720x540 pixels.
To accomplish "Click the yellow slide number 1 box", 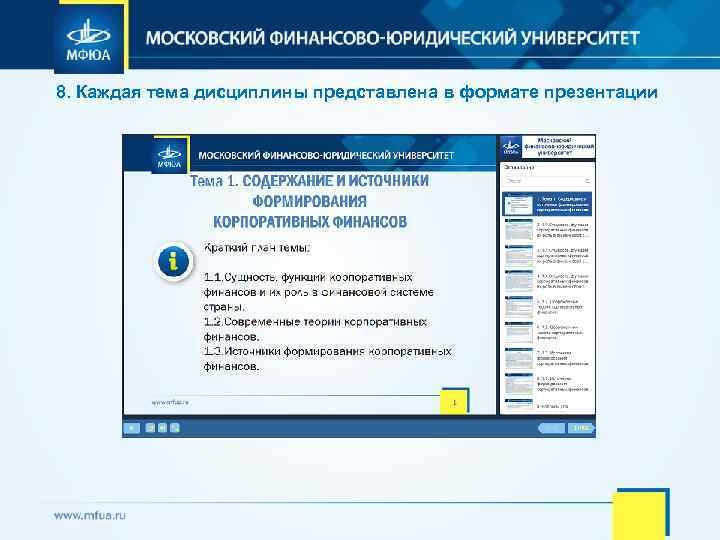I will (x=454, y=402).
